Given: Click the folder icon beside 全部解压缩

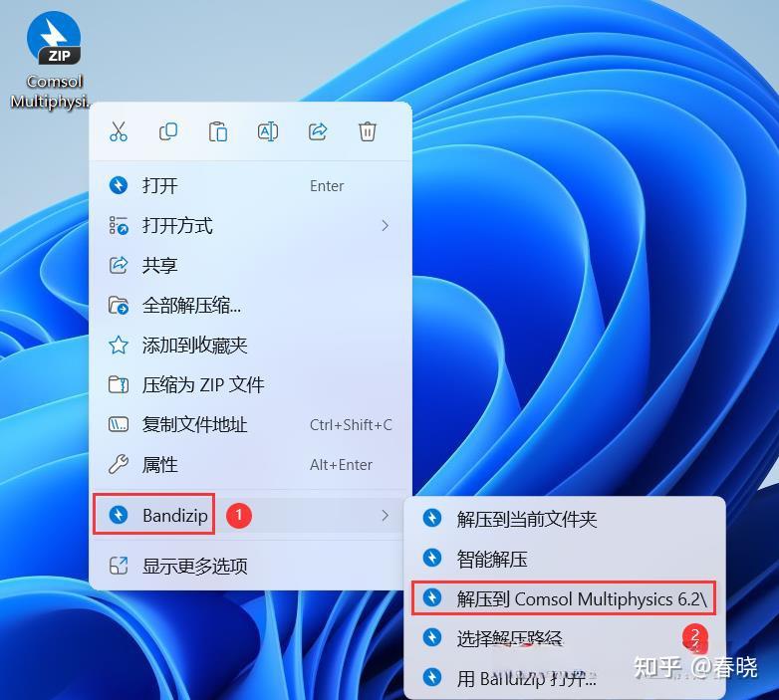Looking at the screenshot, I should [119, 306].
